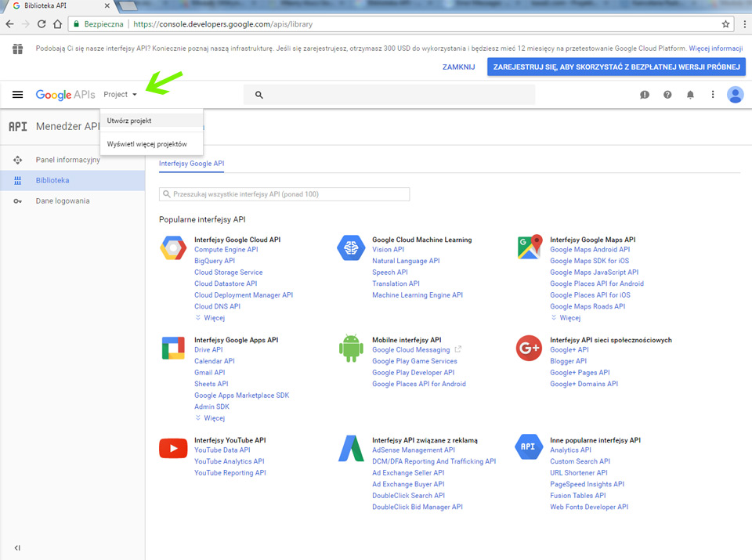Click ZAREJESTRUJ SIĘ free trial button

pos(616,67)
